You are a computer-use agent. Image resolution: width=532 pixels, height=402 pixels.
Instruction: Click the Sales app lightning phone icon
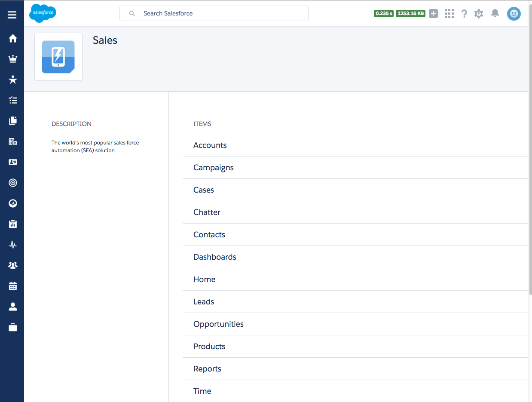click(x=58, y=57)
